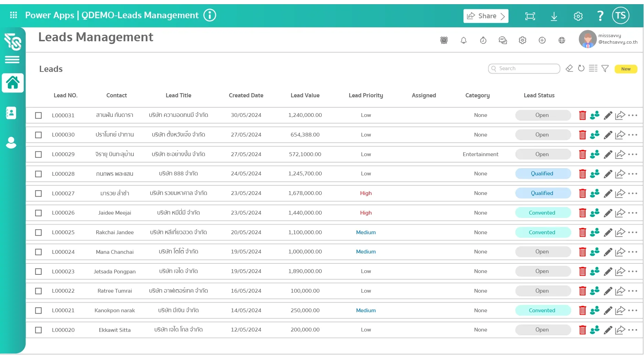Viewport: 644px width, 359px height.
Task: Open the Contacts book in sidebar
Action: tap(11, 113)
